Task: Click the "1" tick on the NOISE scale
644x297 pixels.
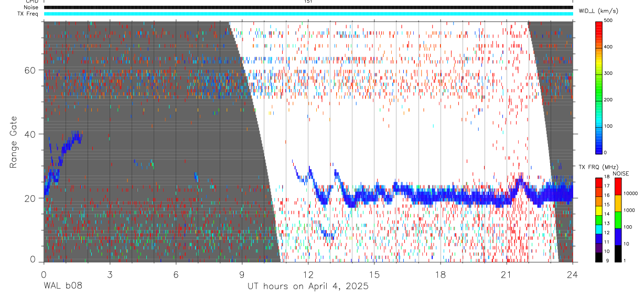Action: pyautogui.click(x=625, y=260)
